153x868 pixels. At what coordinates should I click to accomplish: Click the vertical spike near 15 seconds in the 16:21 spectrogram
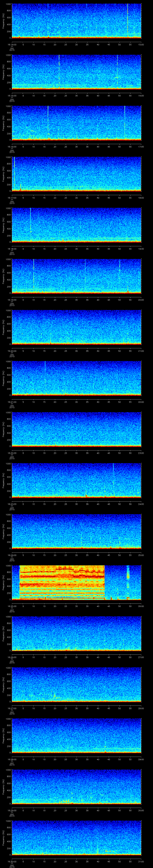[45, 377]
